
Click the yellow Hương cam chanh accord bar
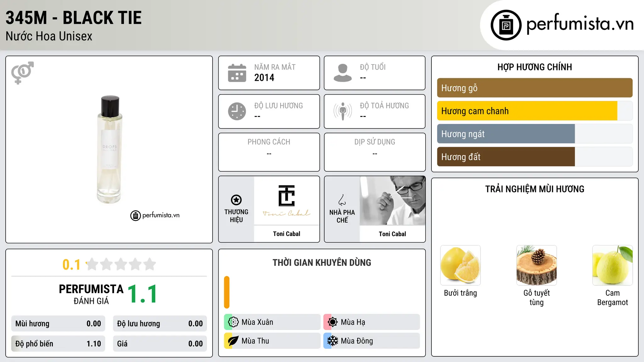click(x=527, y=111)
